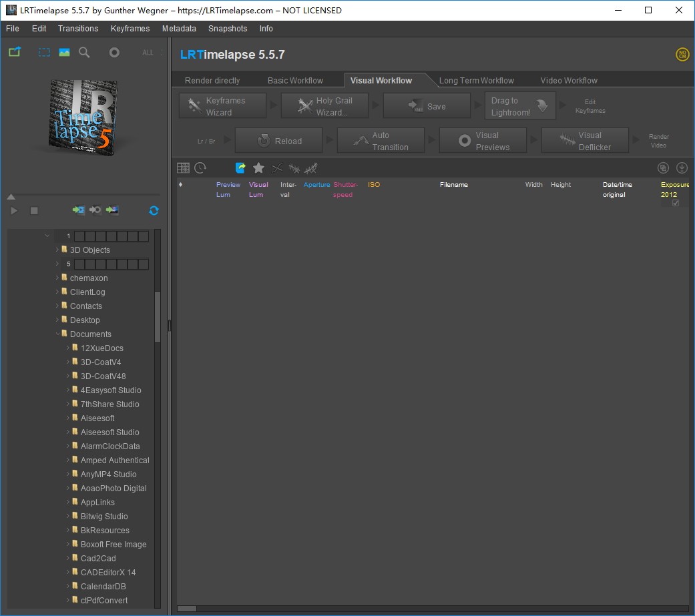695x616 pixels.
Task: Open the Transitions menu
Action: pyautogui.click(x=78, y=28)
